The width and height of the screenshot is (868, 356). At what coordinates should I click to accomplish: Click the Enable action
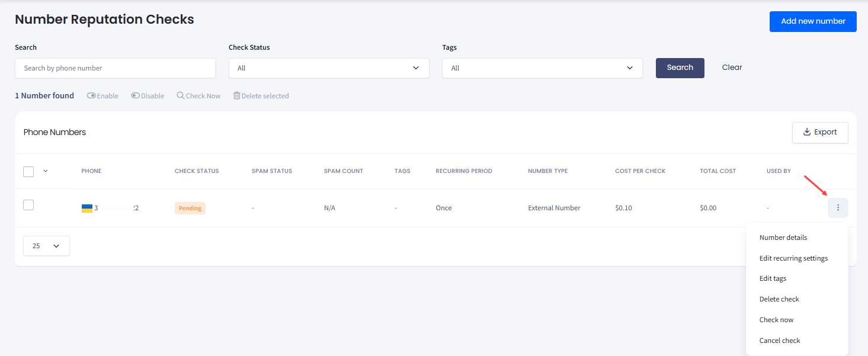click(103, 96)
